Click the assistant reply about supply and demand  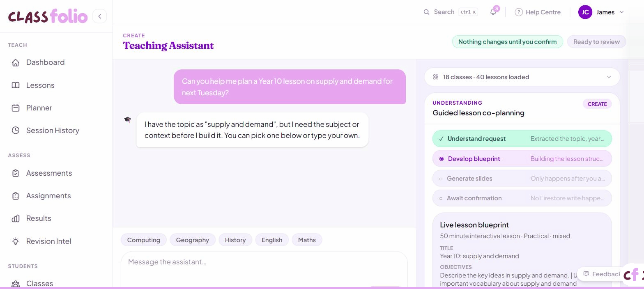pos(252,130)
